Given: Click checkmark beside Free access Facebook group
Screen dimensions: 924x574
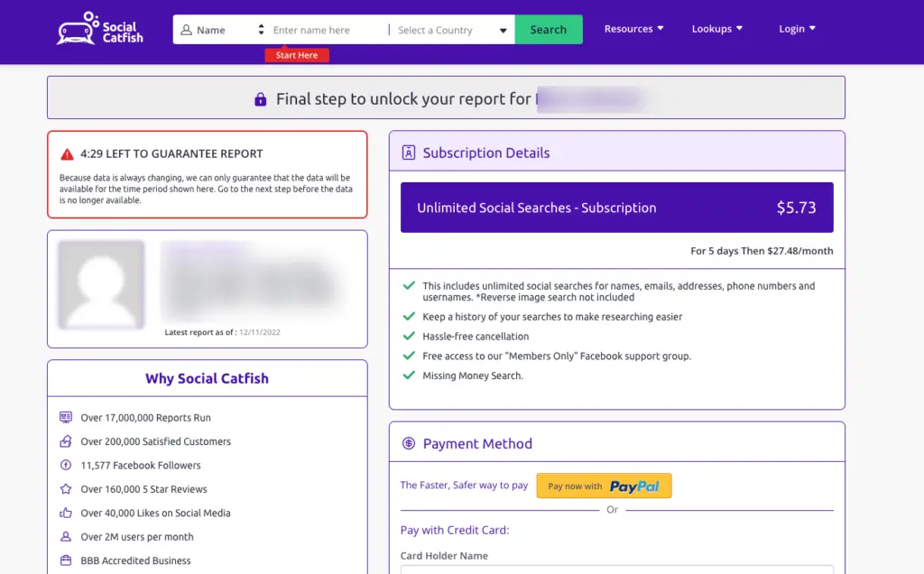Looking at the screenshot, I should [x=409, y=356].
